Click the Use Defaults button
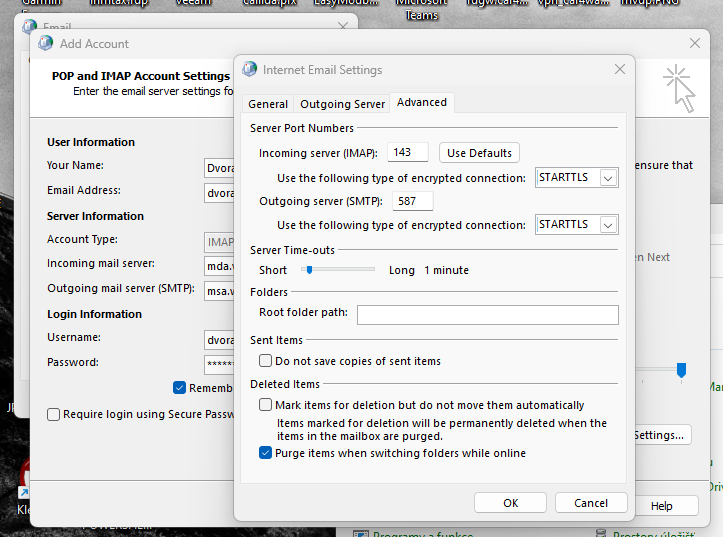The width and height of the screenshot is (723, 537). click(x=479, y=153)
